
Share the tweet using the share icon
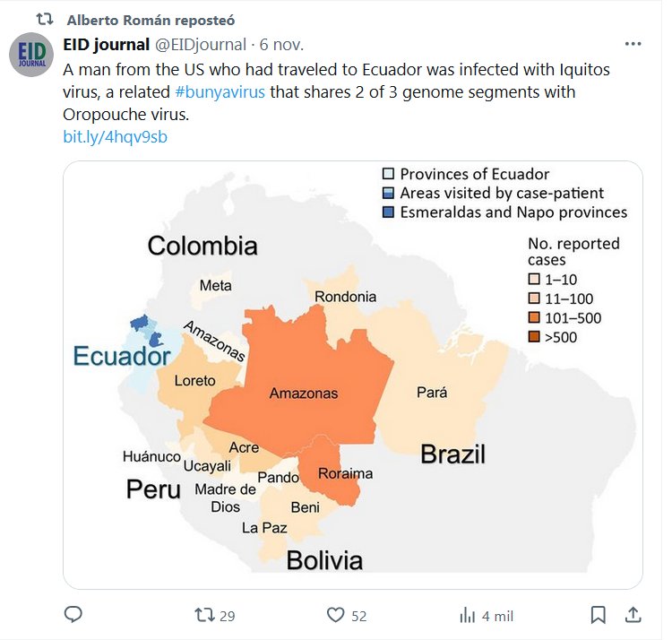[x=633, y=615]
